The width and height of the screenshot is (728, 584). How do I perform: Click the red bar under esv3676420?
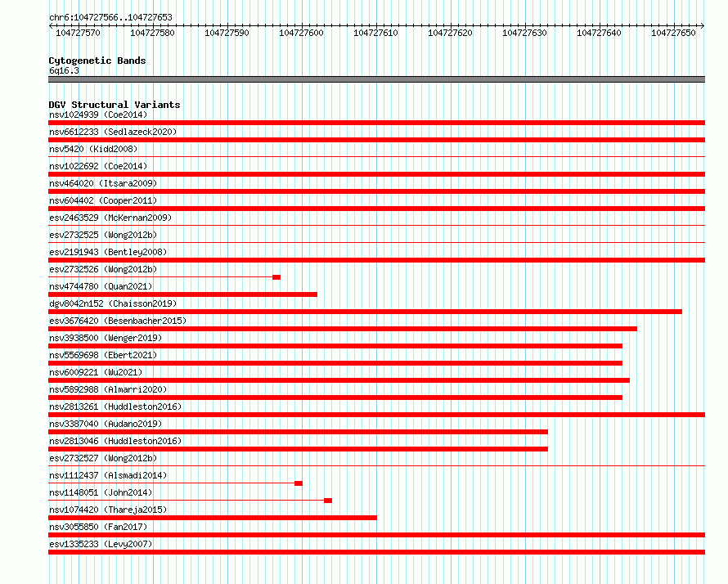(343, 329)
